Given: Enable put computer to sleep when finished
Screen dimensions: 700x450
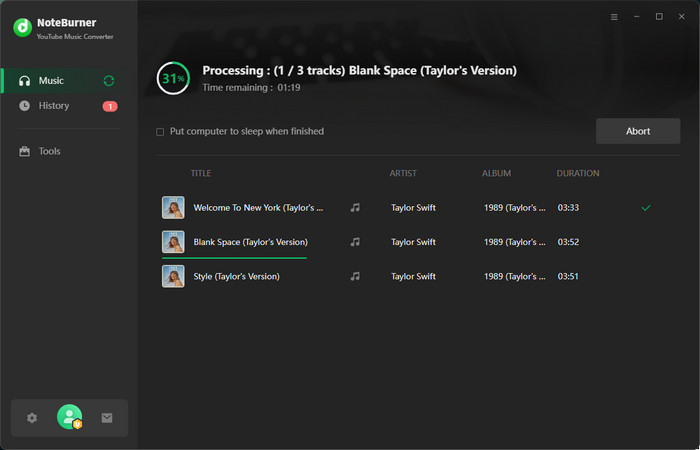Looking at the screenshot, I should pyautogui.click(x=160, y=132).
